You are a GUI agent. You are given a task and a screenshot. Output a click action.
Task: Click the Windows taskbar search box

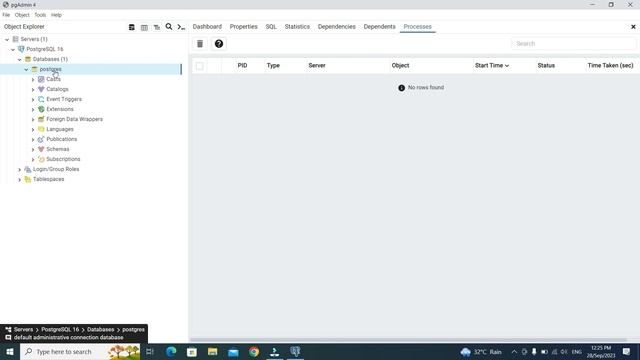(x=80, y=351)
